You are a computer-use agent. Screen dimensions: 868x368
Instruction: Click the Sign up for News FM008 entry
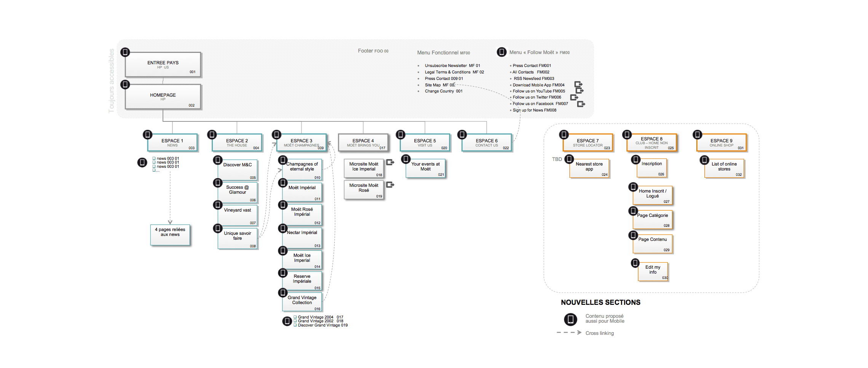[x=535, y=110]
